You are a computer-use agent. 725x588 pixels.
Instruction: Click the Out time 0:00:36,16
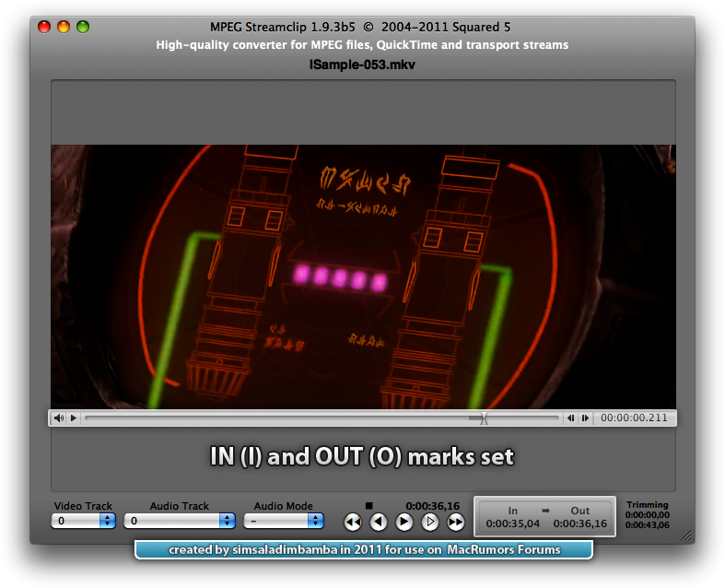(x=579, y=523)
